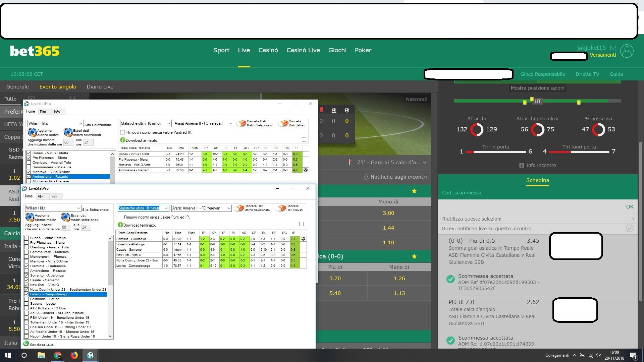The image size is (644, 362).
Task: Click soccer ball icon in Ambrosiana - Rezzato row
Action: pos(306,170)
